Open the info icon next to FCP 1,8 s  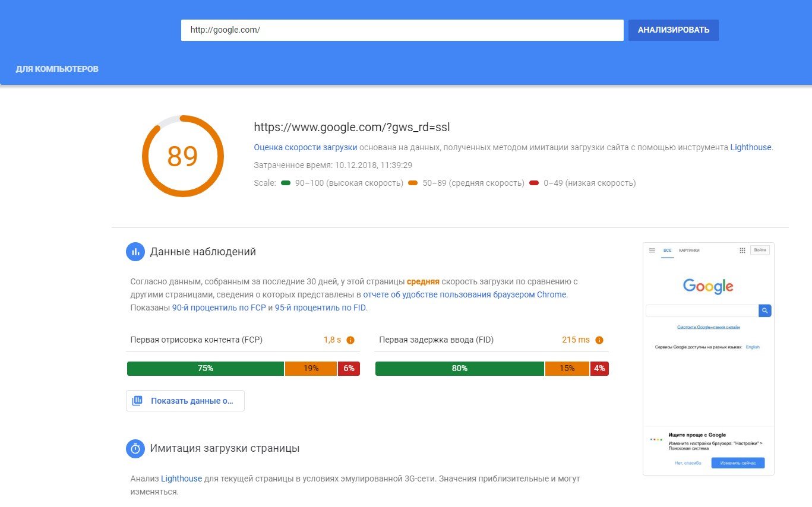(x=350, y=340)
